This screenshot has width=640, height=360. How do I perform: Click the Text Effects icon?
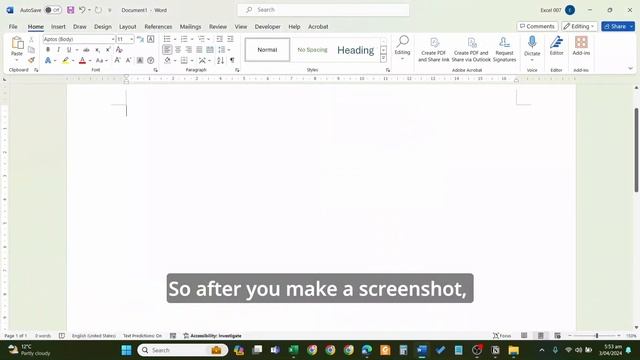(48, 60)
